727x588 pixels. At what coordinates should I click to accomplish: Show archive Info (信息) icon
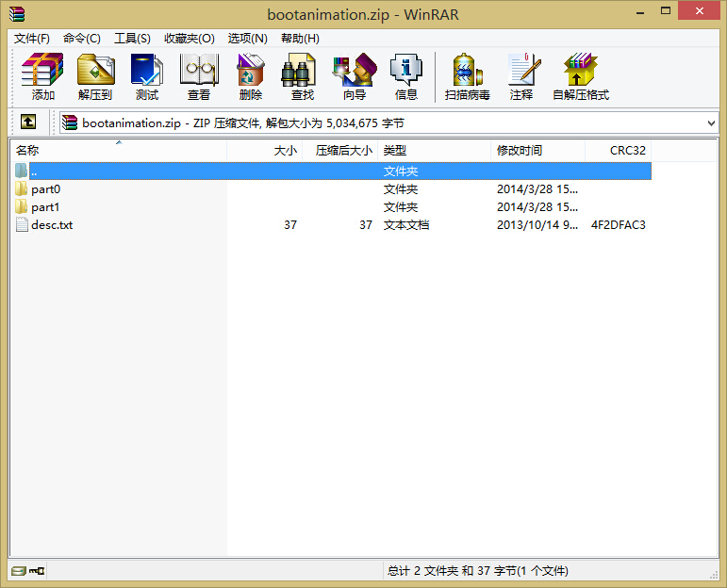click(x=406, y=76)
